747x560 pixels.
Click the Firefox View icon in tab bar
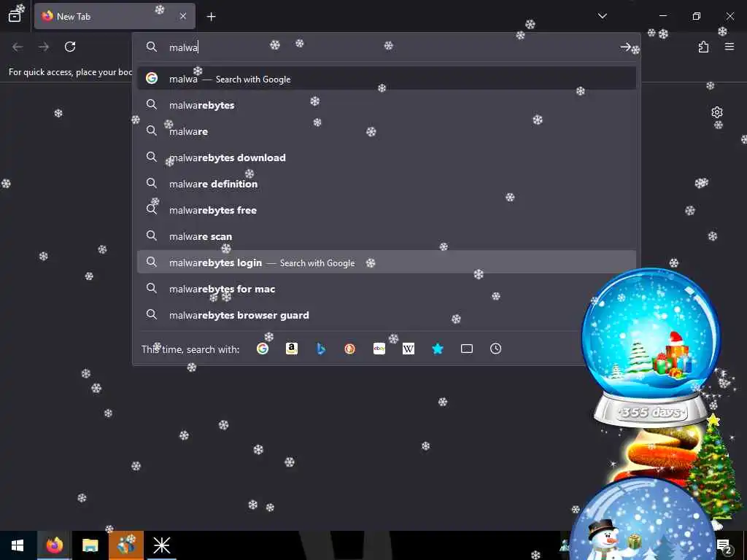click(x=15, y=16)
